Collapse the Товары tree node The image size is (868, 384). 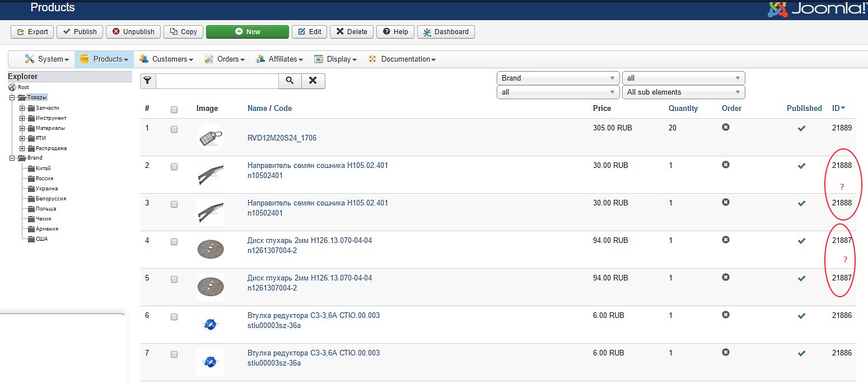click(x=12, y=97)
